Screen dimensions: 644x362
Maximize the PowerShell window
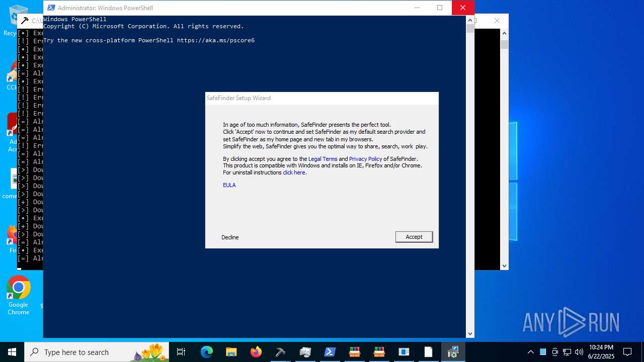(x=440, y=8)
